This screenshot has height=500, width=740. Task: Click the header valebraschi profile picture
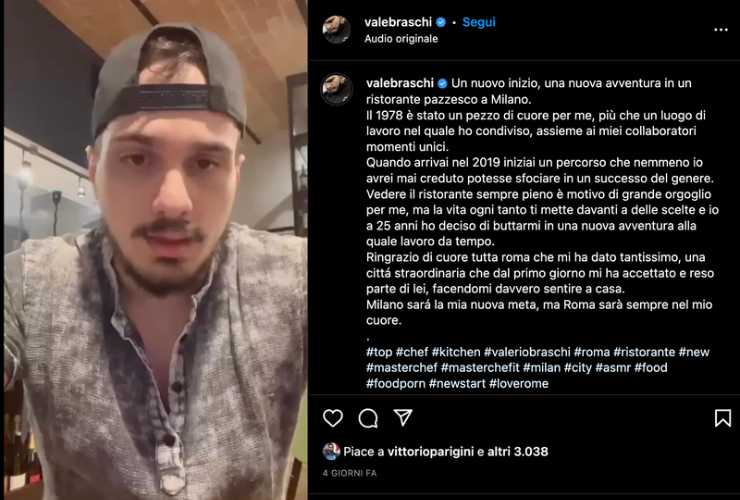click(x=336, y=29)
